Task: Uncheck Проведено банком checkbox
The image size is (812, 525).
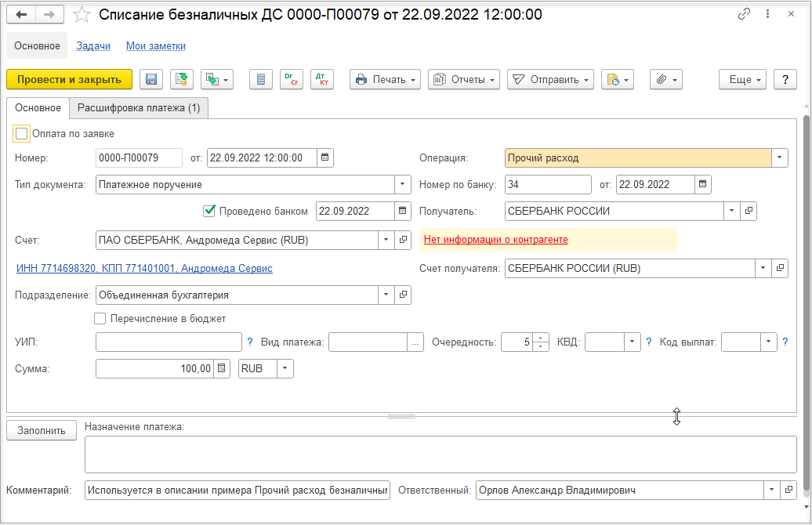Action: pyautogui.click(x=208, y=211)
